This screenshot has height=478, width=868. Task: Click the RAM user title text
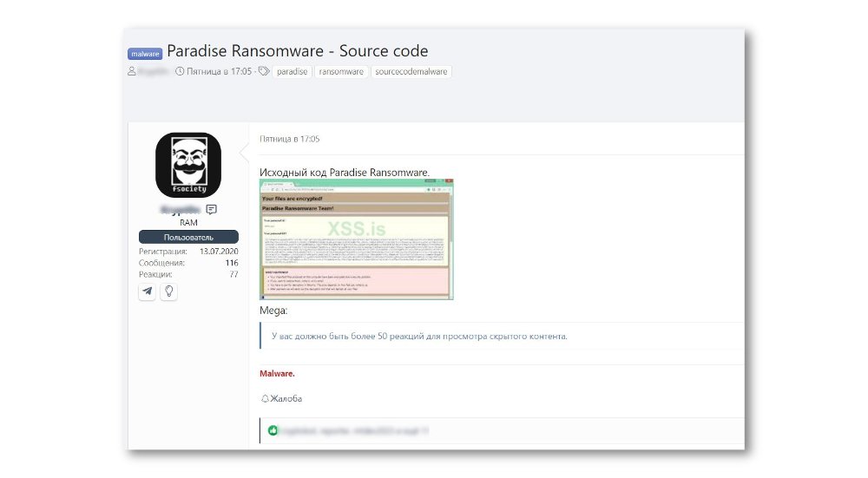(x=188, y=222)
